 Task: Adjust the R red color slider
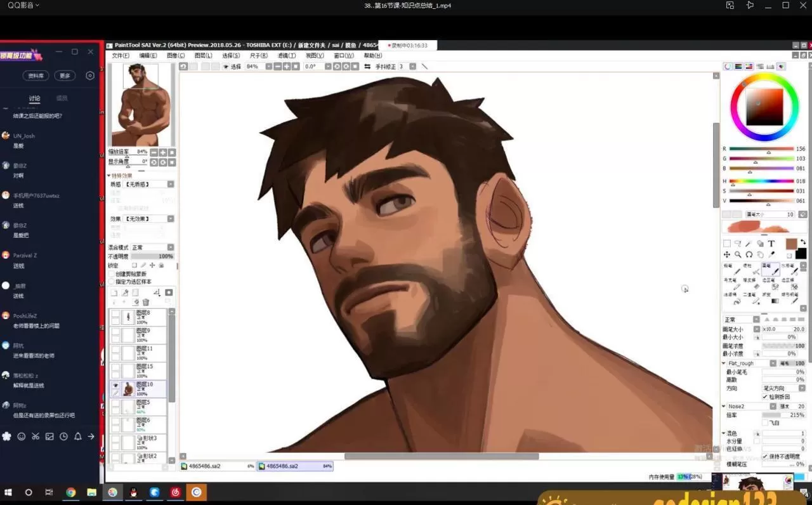768,150
